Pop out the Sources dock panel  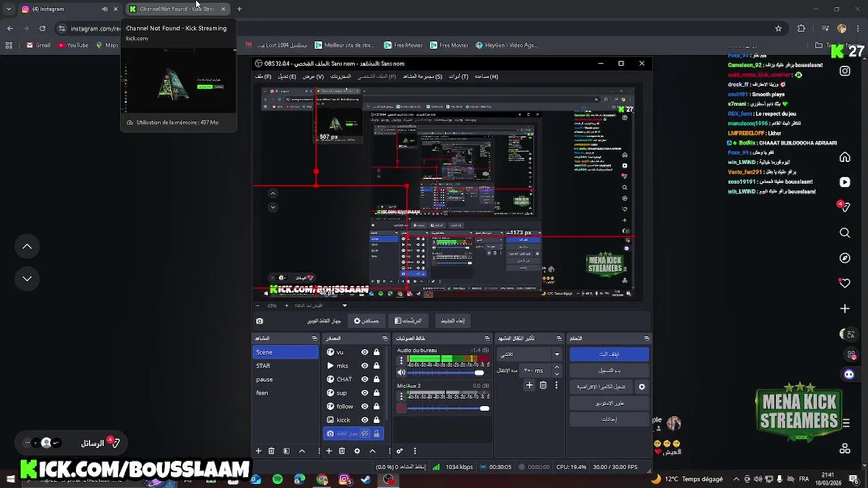(385, 338)
